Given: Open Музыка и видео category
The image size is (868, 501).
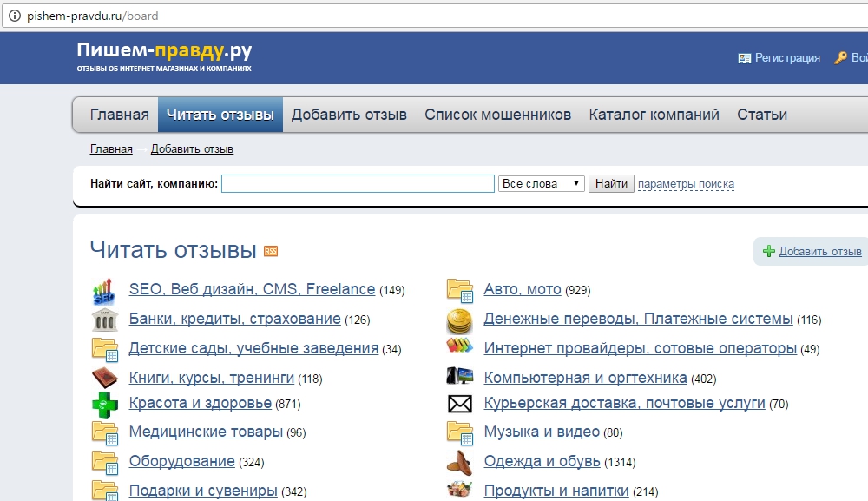Looking at the screenshot, I should (542, 432).
